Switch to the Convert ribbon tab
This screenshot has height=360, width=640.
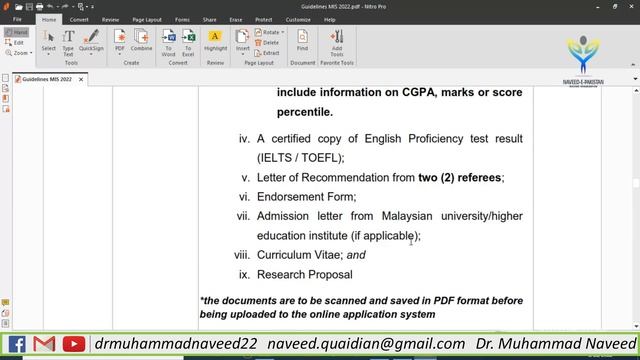click(79, 20)
